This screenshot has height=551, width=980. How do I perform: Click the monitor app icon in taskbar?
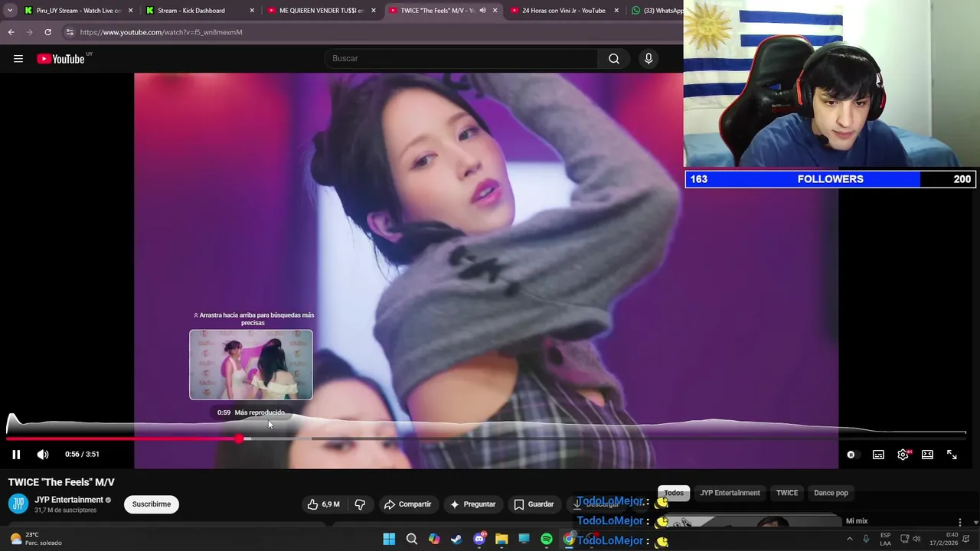point(524,540)
